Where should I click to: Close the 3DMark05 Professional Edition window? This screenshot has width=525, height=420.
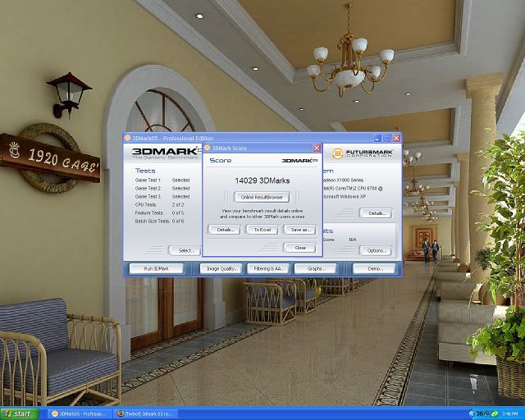[x=396, y=138]
